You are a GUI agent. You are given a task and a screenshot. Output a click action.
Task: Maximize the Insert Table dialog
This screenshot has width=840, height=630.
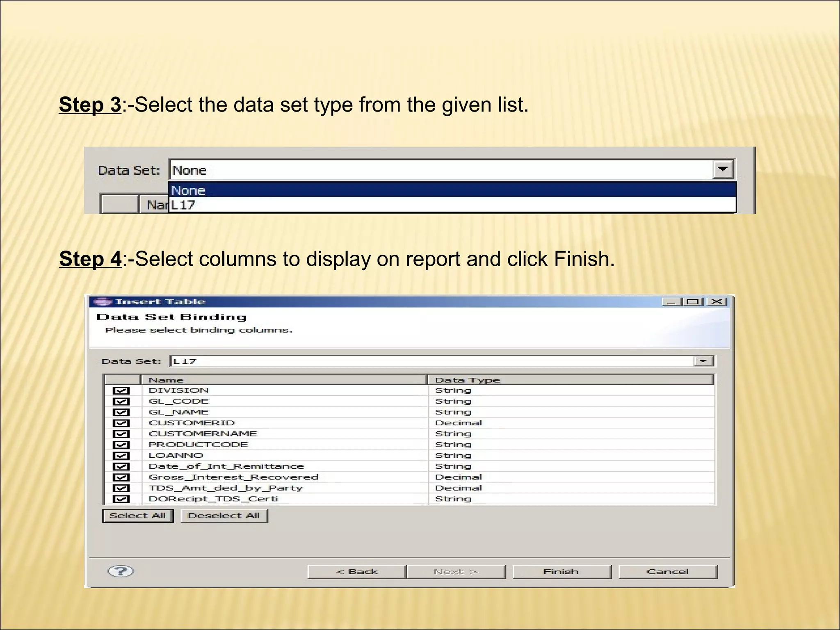[x=693, y=302]
